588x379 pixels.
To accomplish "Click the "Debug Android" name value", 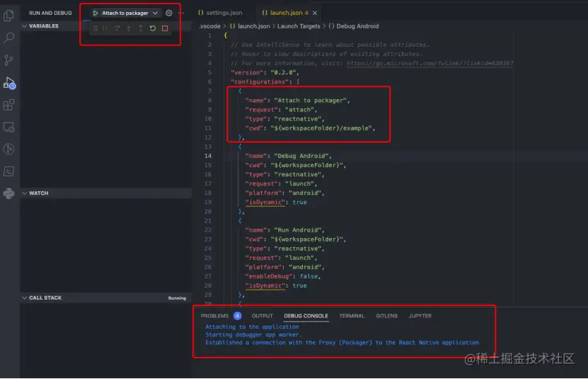I will point(301,156).
